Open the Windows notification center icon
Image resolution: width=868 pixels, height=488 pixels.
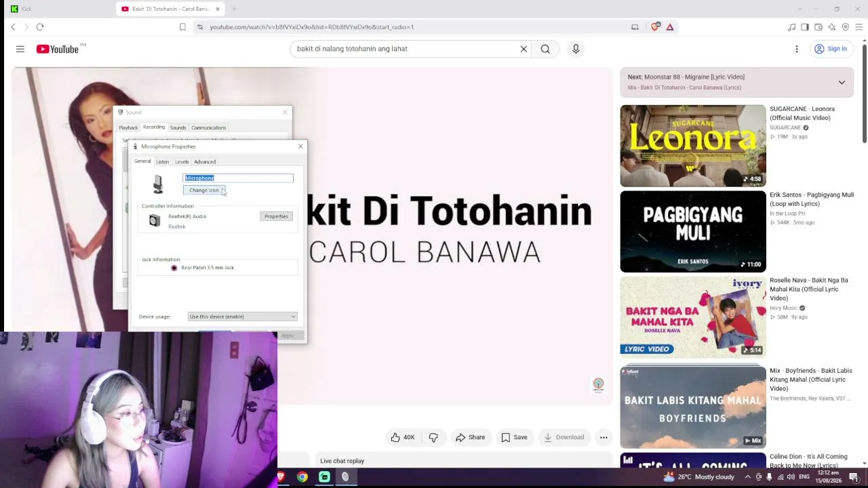click(x=854, y=477)
